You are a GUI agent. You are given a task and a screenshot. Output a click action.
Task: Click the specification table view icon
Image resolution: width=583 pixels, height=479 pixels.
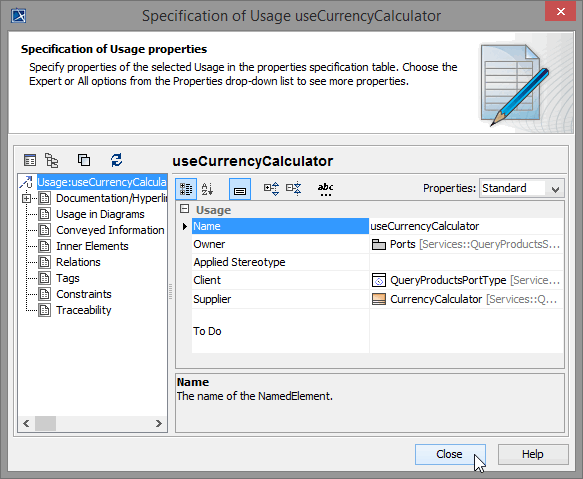click(x=30, y=160)
